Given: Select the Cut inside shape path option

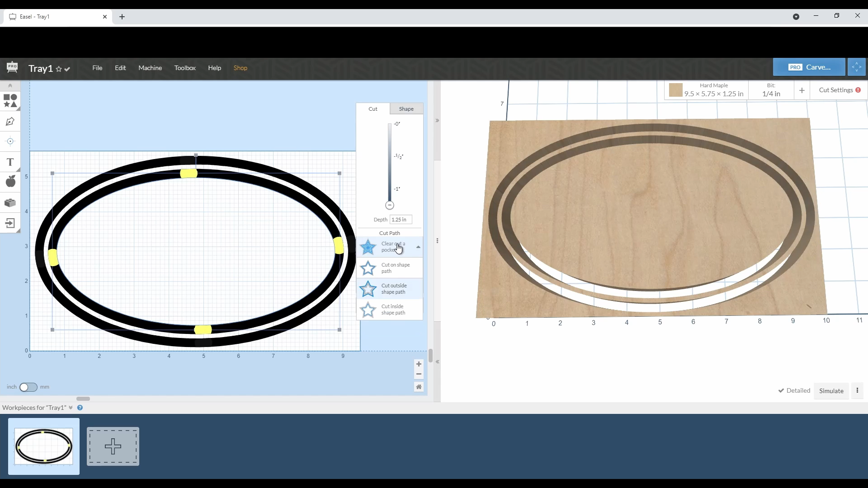Looking at the screenshot, I should click(x=391, y=310).
